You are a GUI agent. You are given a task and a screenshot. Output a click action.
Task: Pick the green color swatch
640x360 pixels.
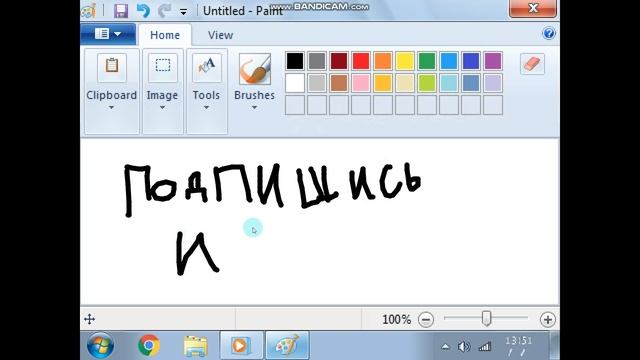tap(427, 61)
